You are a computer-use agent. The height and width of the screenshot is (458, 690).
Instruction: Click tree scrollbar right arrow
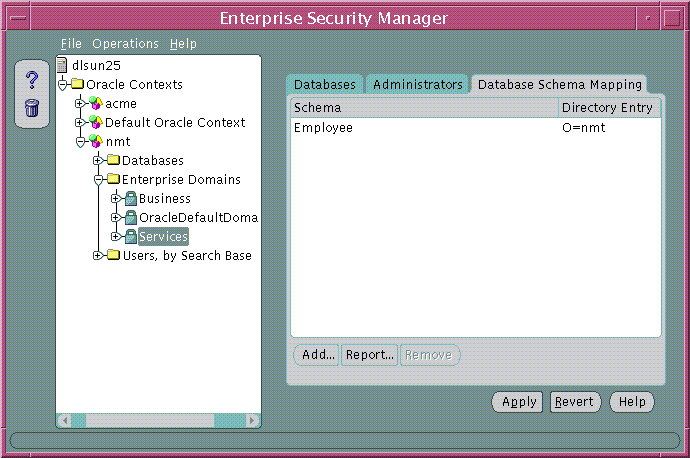click(252, 420)
